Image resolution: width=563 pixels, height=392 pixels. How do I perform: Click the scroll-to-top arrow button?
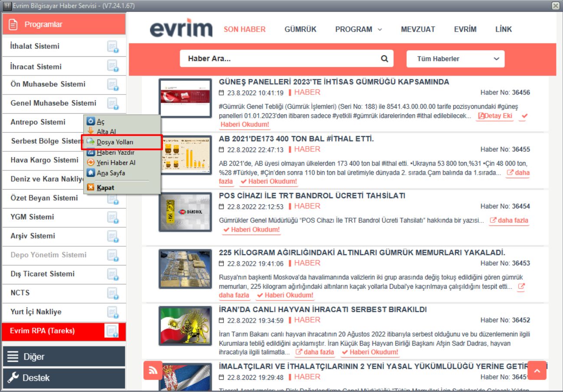pos(537,370)
